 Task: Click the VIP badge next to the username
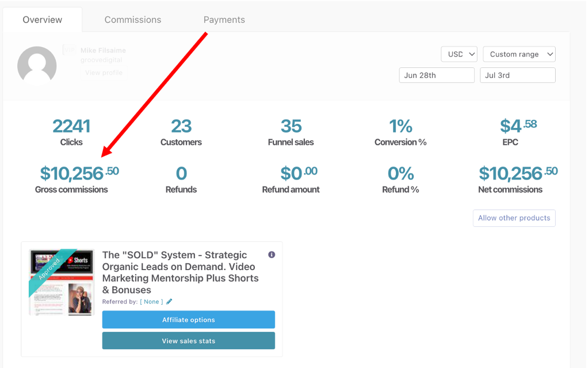click(x=69, y=50)
